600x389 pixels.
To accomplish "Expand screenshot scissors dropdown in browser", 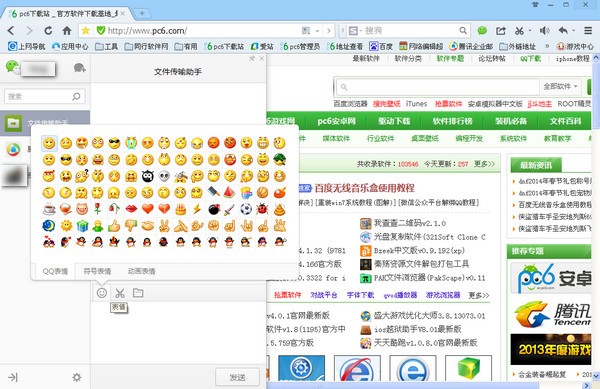I will tap(530, 31).
